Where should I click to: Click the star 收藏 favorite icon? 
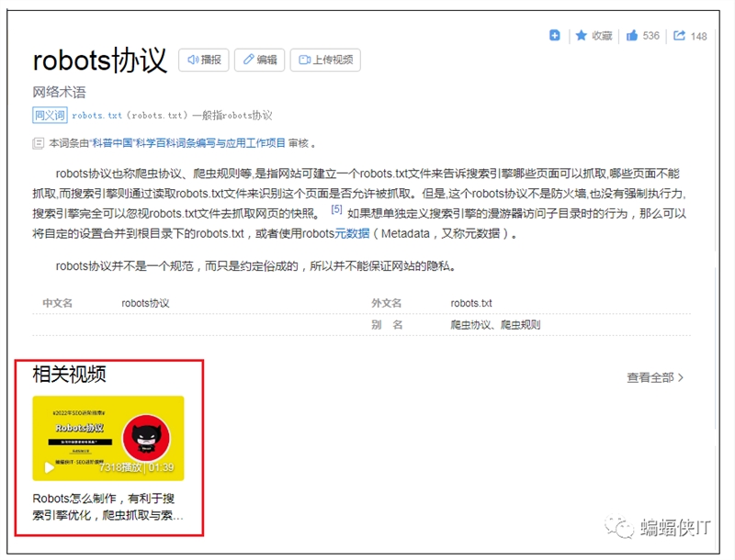pyautogui.click(x=582, y=36)
